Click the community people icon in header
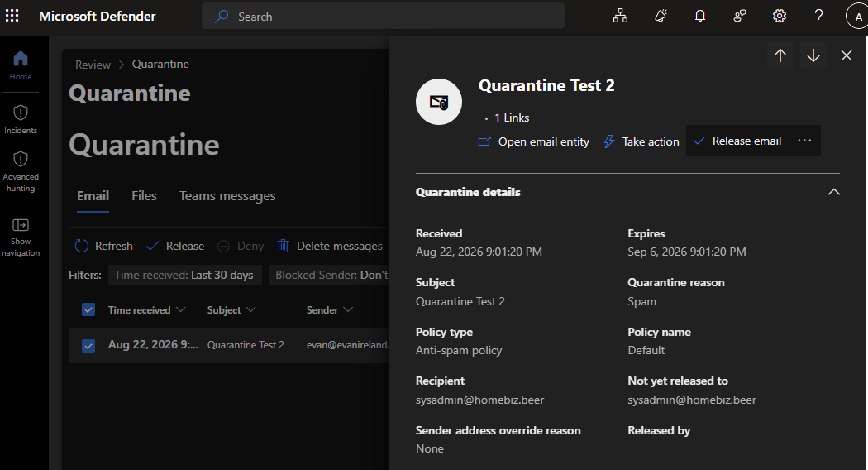868x470 pixels. [x=740, y=16]
